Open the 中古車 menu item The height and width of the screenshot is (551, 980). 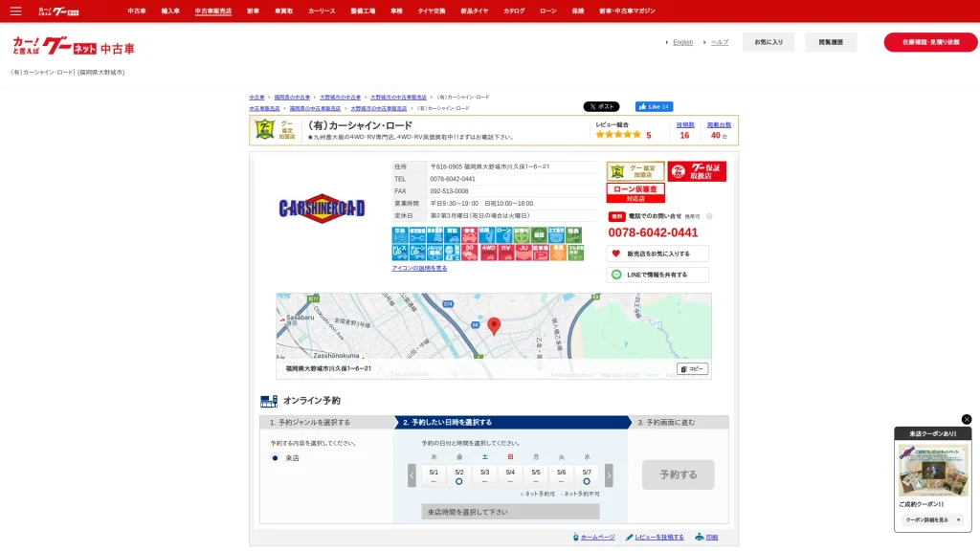[x=136, y=11]
